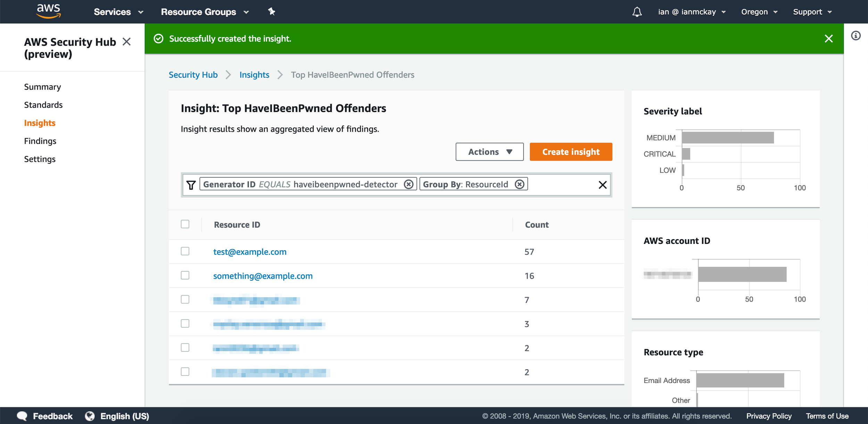Clear all filters in filter bar
The image size is (868, 424).
tap(603, 185)
